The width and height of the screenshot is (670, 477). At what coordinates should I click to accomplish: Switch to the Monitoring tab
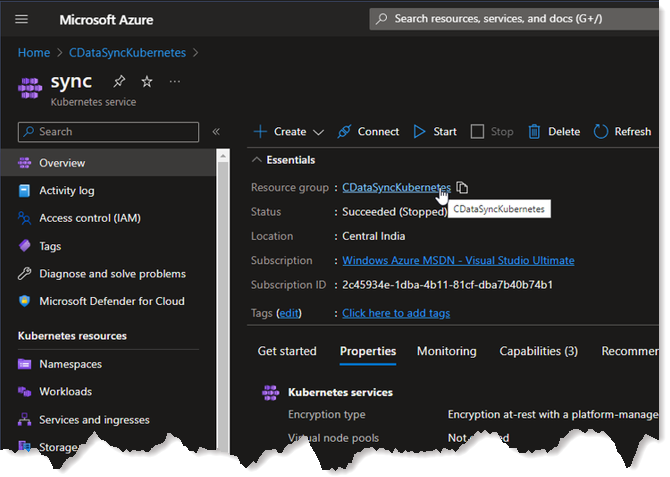tap(446, 351)
